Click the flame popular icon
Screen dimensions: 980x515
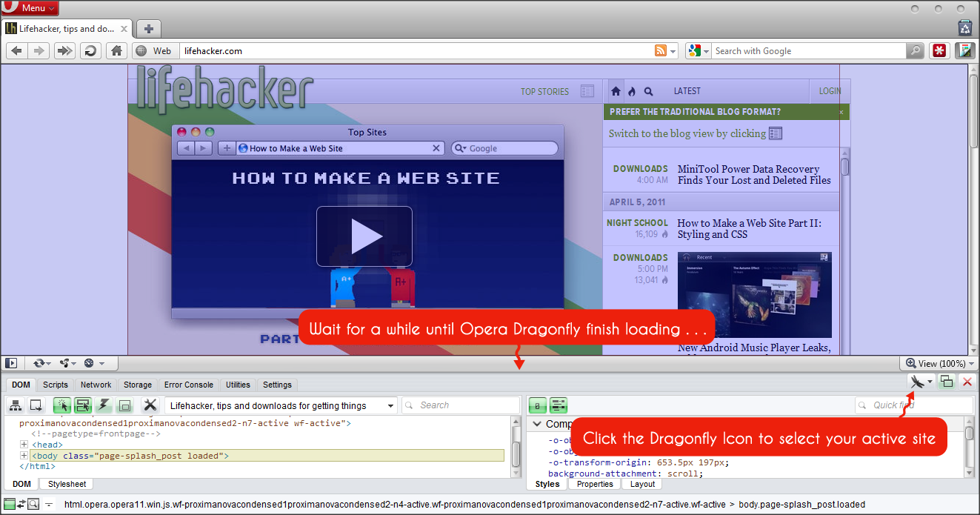(x=632, y=92)
